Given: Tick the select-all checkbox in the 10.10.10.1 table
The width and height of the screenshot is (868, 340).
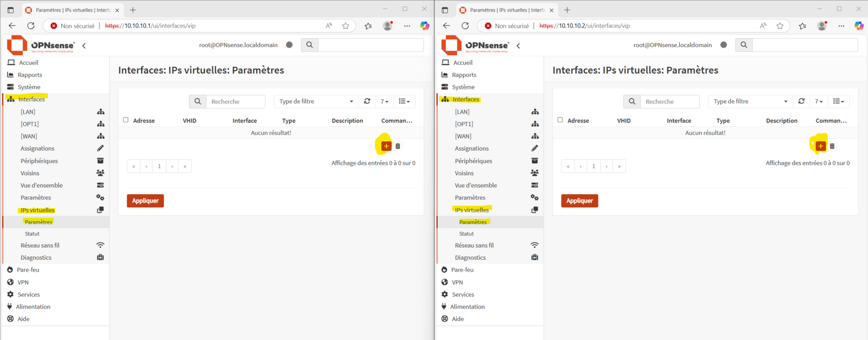Looking at the screenshot, I should point(126,120).
